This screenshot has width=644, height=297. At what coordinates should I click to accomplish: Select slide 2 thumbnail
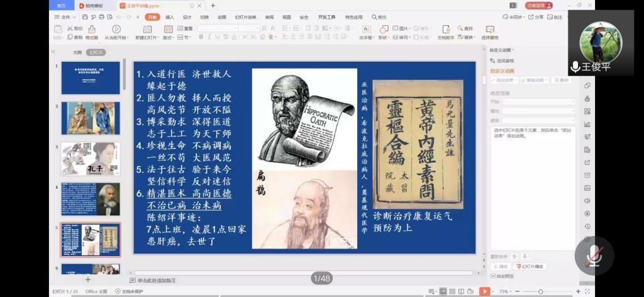click(x=91, y=118)
